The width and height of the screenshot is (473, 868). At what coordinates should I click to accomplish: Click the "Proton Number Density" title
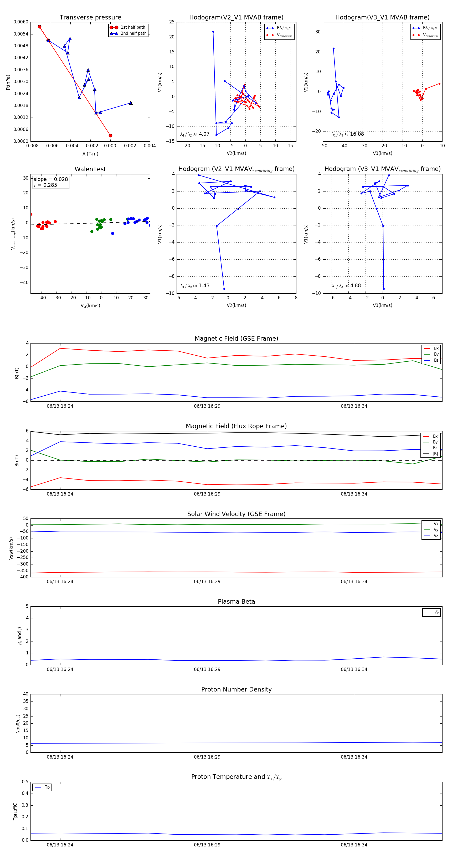[236, 689]
